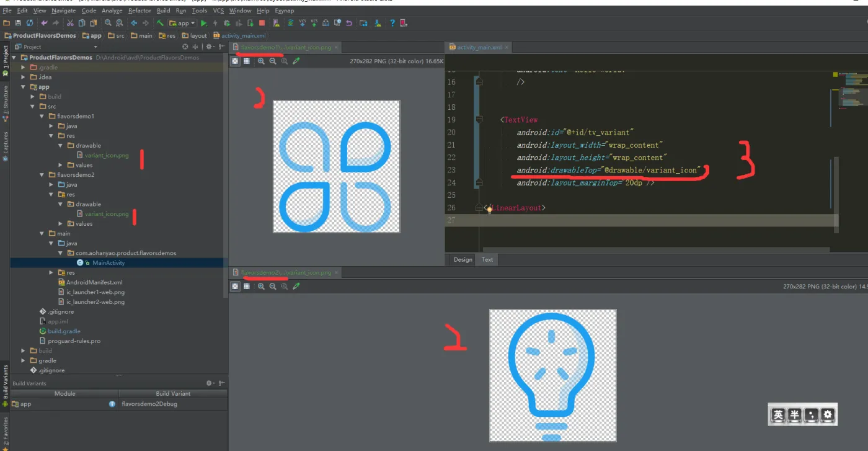Collapse the src folder node
Screen dimensions: 868x451
coord(33,107)
